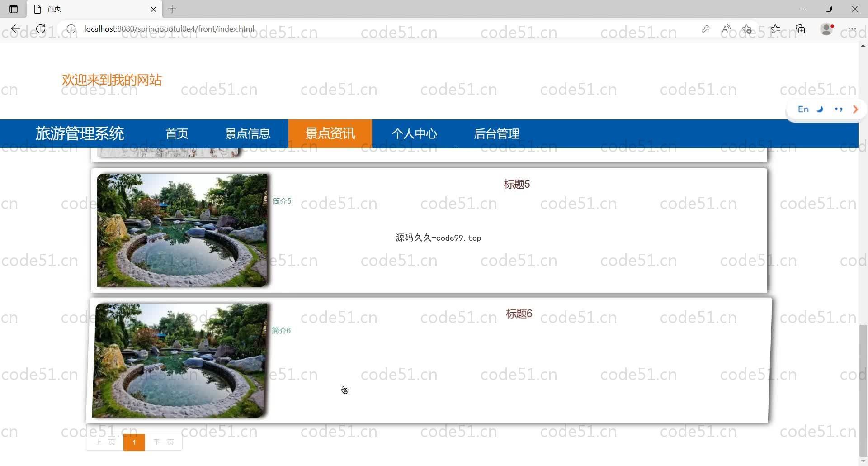Viewport: 868px width, 466px height.
Task: Open the site information icon in address bar
Action: pos(71,29)
